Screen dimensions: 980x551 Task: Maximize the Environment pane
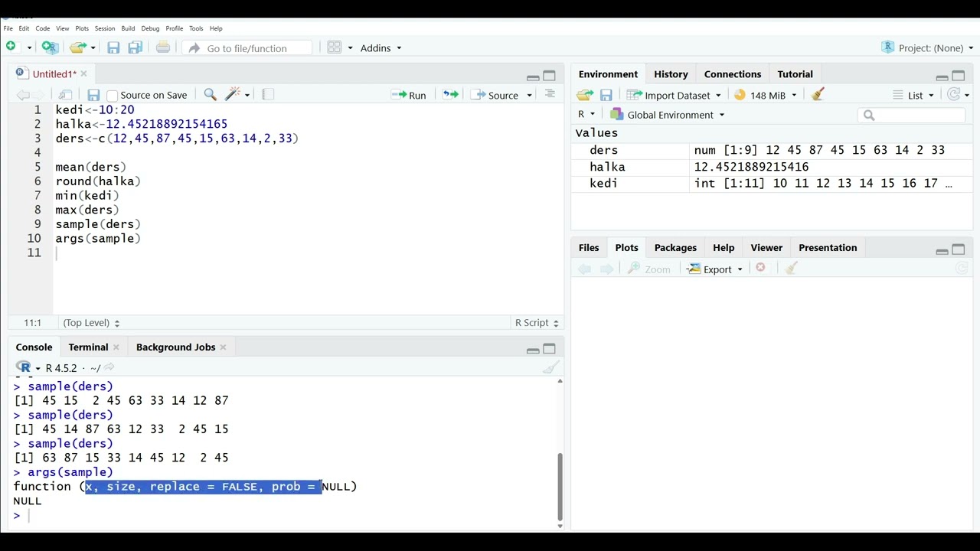(959, 75)
